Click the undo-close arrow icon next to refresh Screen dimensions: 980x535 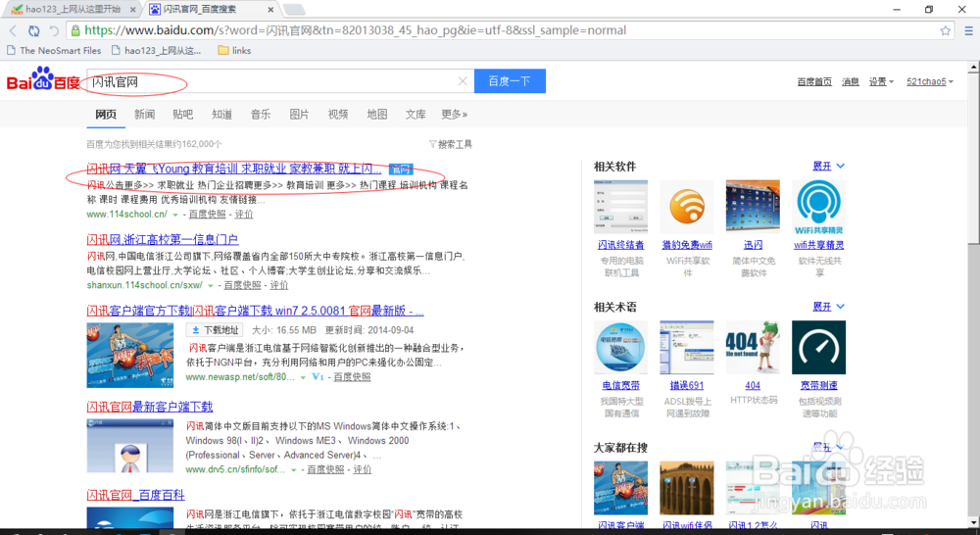pyautogui.click(x=54, y=30)
